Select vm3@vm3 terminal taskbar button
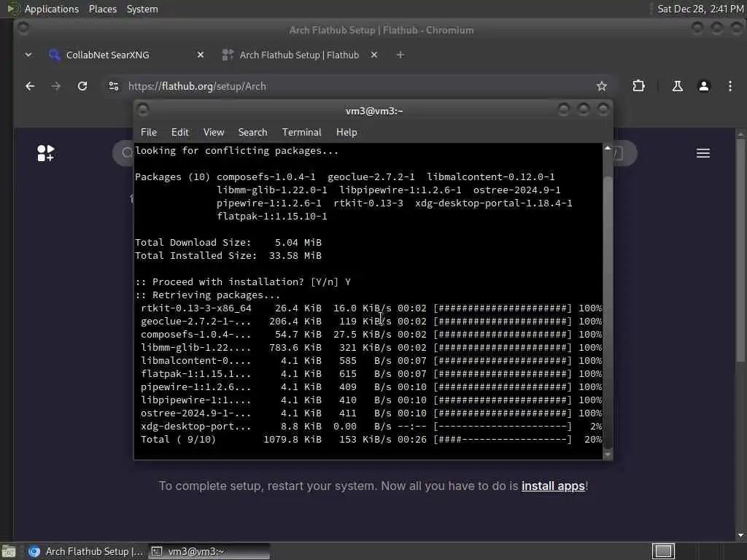This screenshot has width=747, height=560. pos(209,551)
